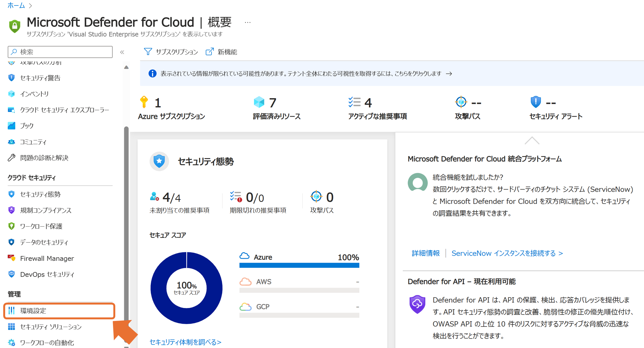Click the インベントリ cube icon
644x348 pixels.
coord(12,94)
